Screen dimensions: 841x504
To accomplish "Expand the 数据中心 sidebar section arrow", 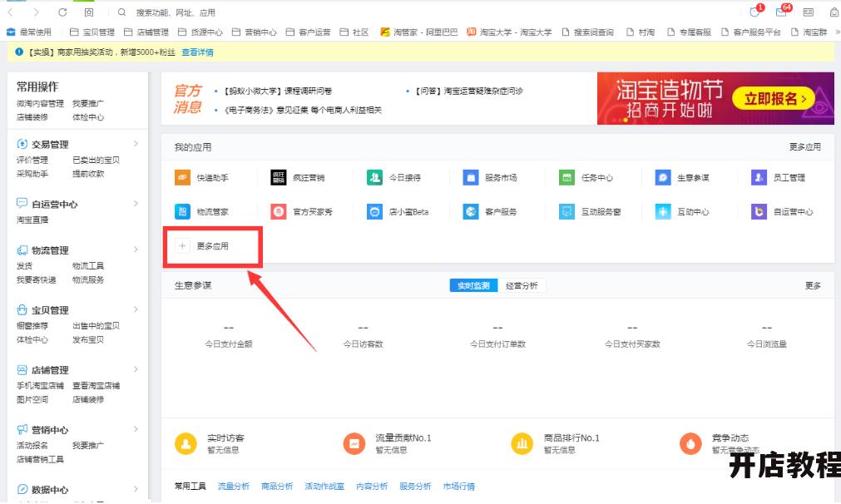I will click(136, 489).
